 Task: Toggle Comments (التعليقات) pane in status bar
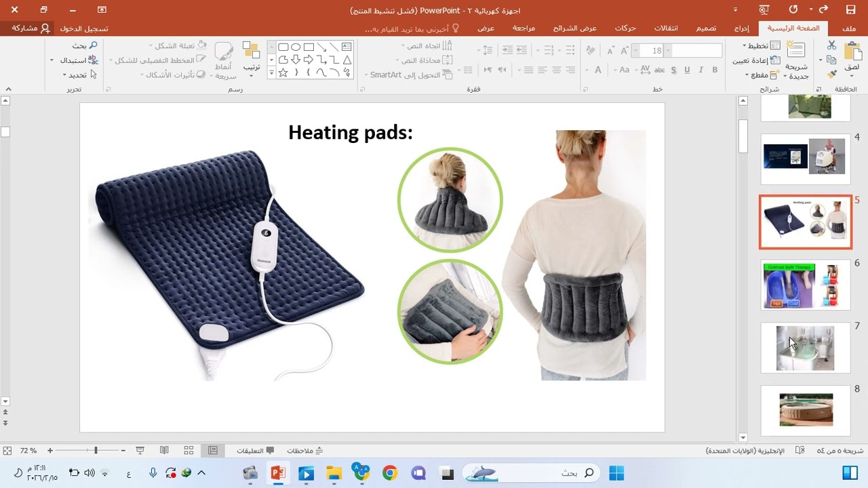[255, 451]
